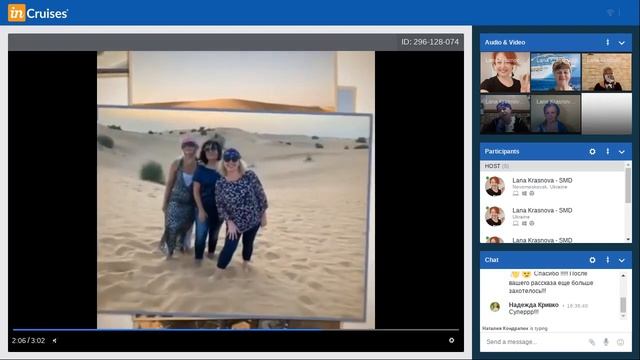The image size is (640, 360).
Task: Open the emoji picker in chat
Action: pos(620,342)
